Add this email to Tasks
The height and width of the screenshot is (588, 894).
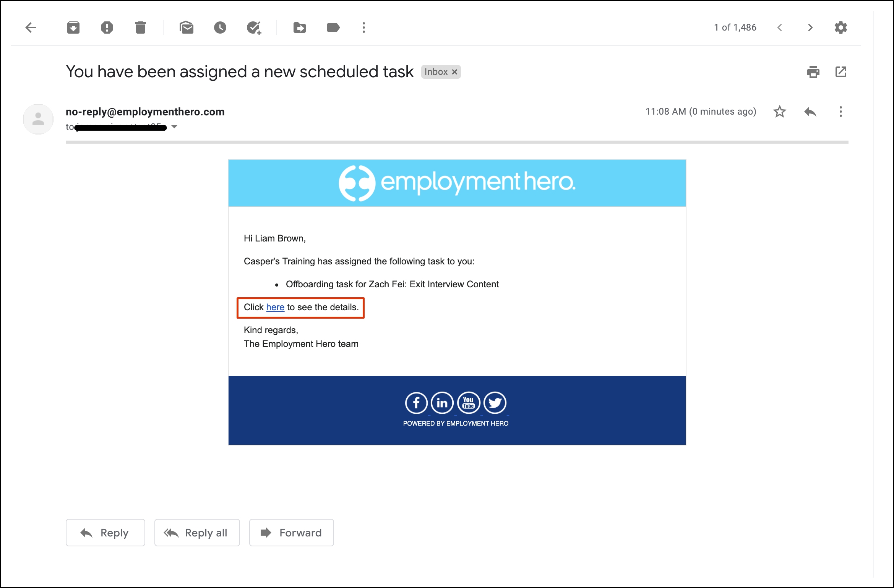tap(254, 28)
